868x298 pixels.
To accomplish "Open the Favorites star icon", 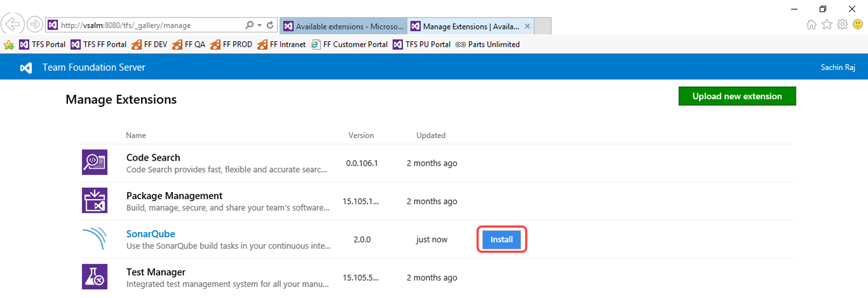I will point(827,24).
